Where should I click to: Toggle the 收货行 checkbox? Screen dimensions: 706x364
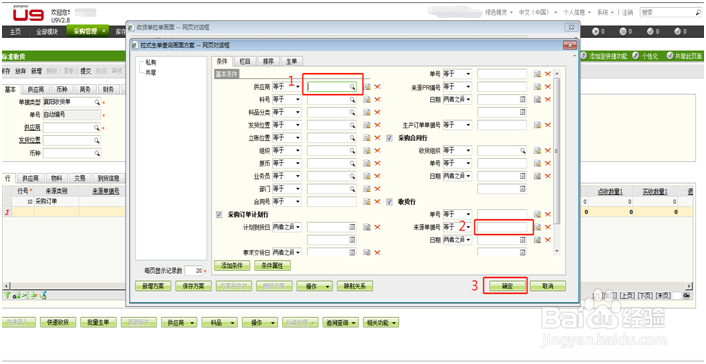coord(389,202)
